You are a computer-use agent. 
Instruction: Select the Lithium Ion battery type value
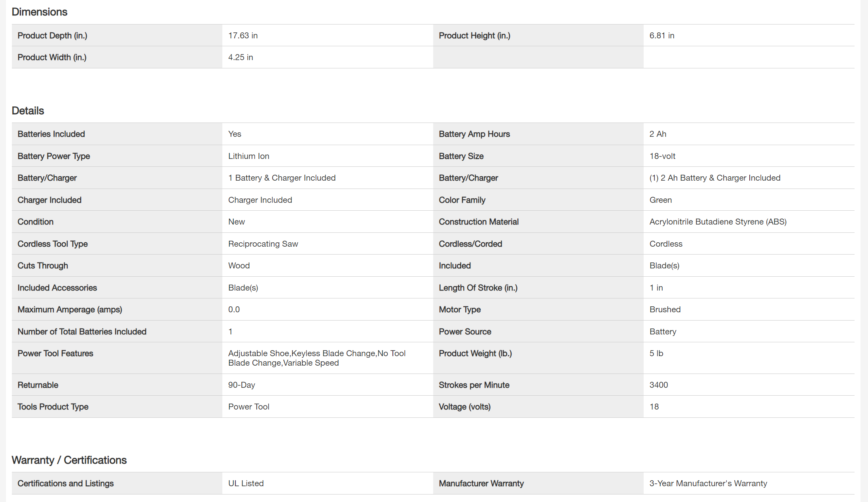point(248,156)
